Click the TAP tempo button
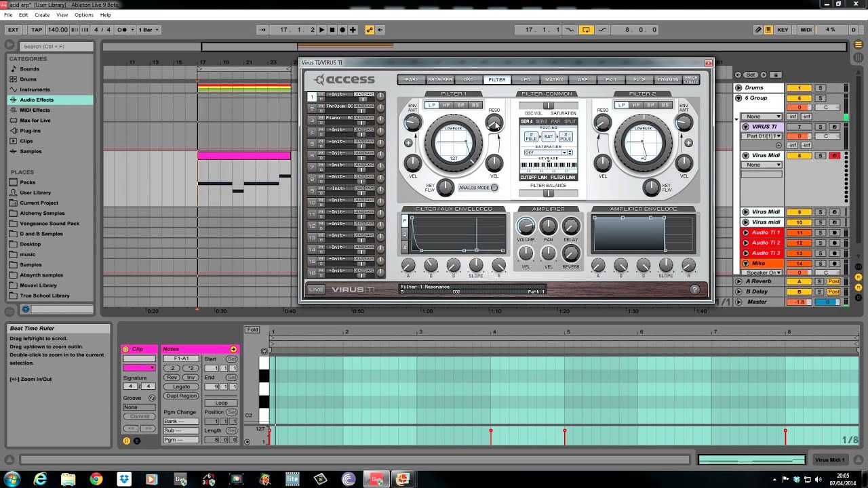This screenshot has width=868, height=488. (x=37, y=30)
